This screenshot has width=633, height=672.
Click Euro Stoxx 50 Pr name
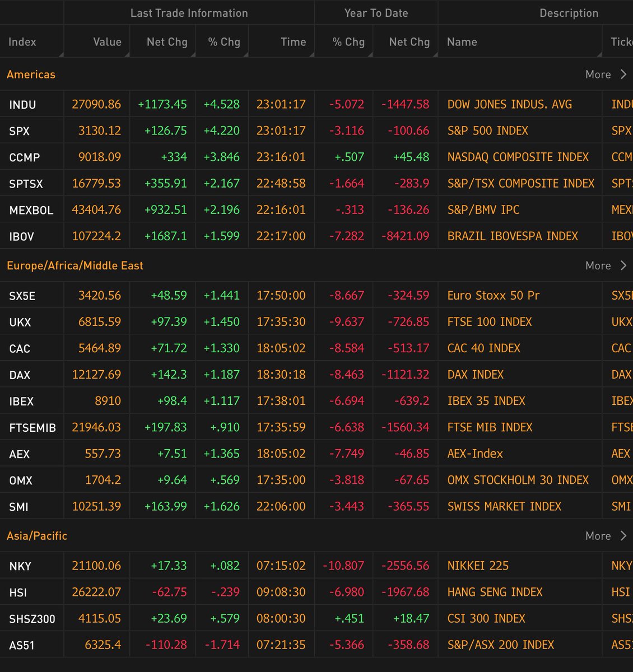tap(494, 295)
